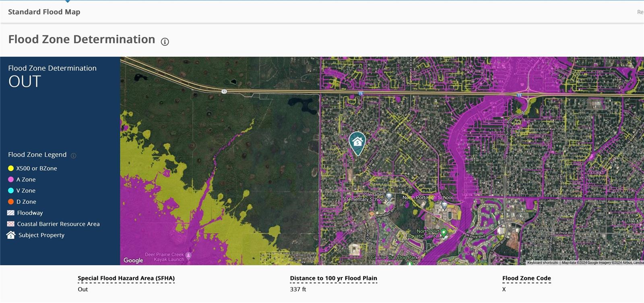This screenshot has width=644, height=303.
Task: Click the Special Flood Hazard Area (SFHA) label
Action: click(126, 278)
